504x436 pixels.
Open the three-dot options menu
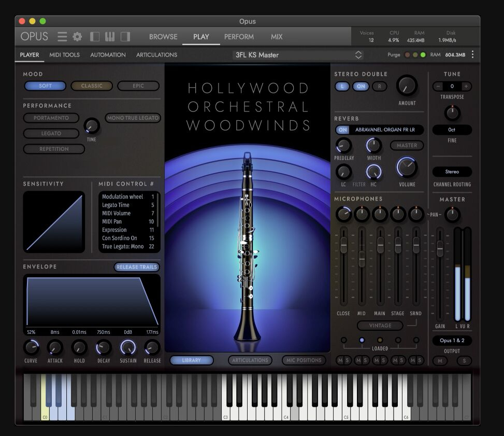pos(472,55)
